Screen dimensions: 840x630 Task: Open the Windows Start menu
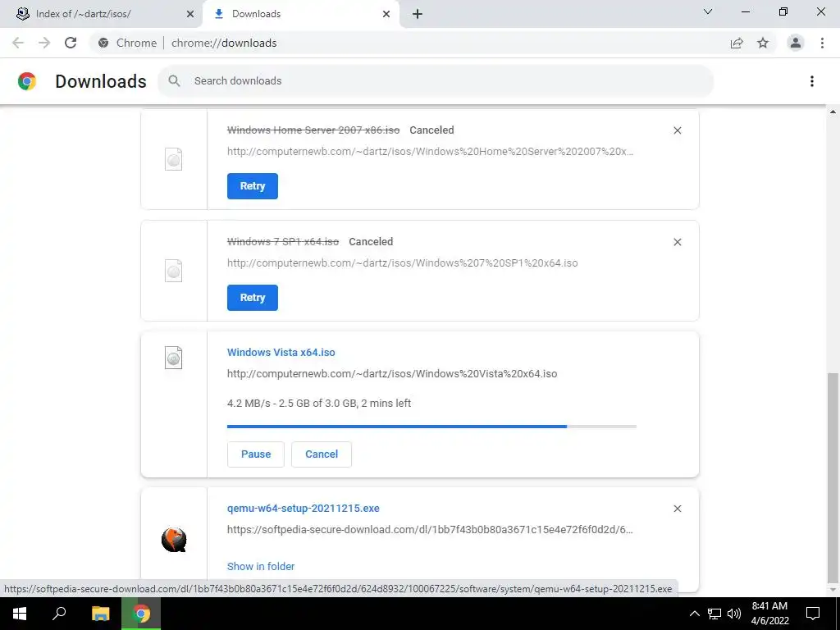tap(20, 614)
